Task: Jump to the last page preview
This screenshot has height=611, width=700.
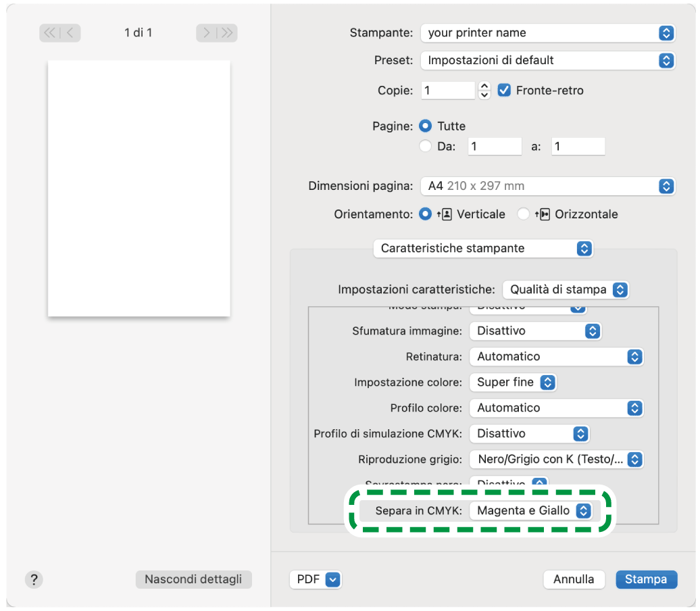Action: tap(227, 32)
